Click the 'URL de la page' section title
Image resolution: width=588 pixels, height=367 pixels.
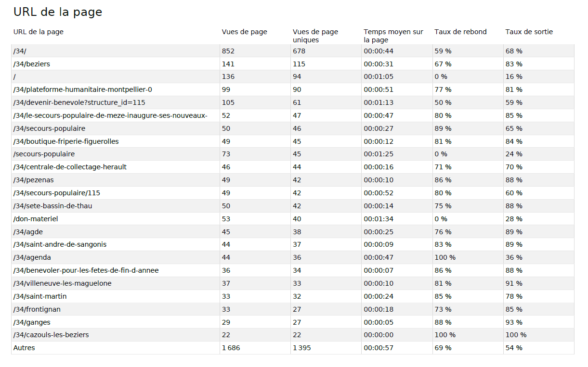point(58,12)
